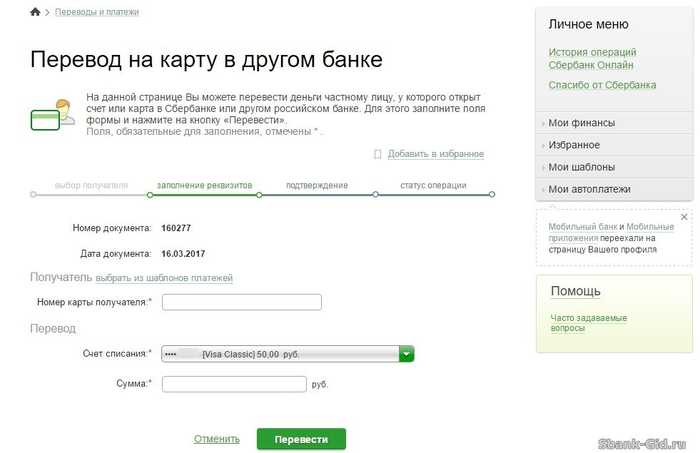The image size is (700, 453).
Task: Click the green Перевести button
Action: 301,439
